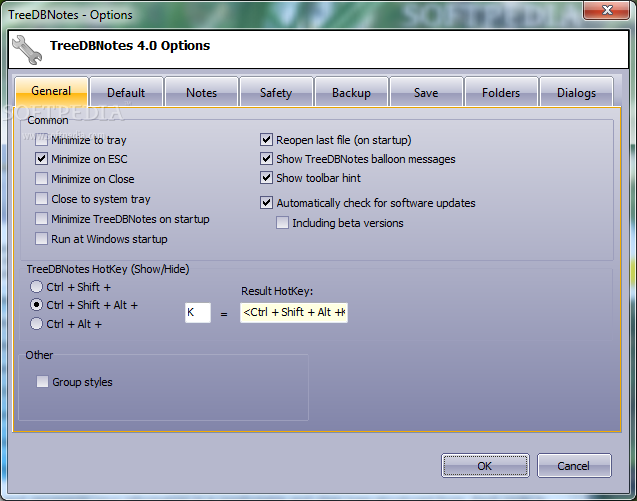
Task: Click the Cancel button
Action: (574, 466)
